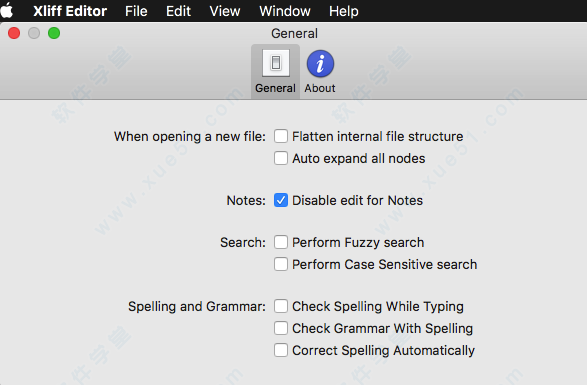Click the "Search:" label

(x=243, y=243)
